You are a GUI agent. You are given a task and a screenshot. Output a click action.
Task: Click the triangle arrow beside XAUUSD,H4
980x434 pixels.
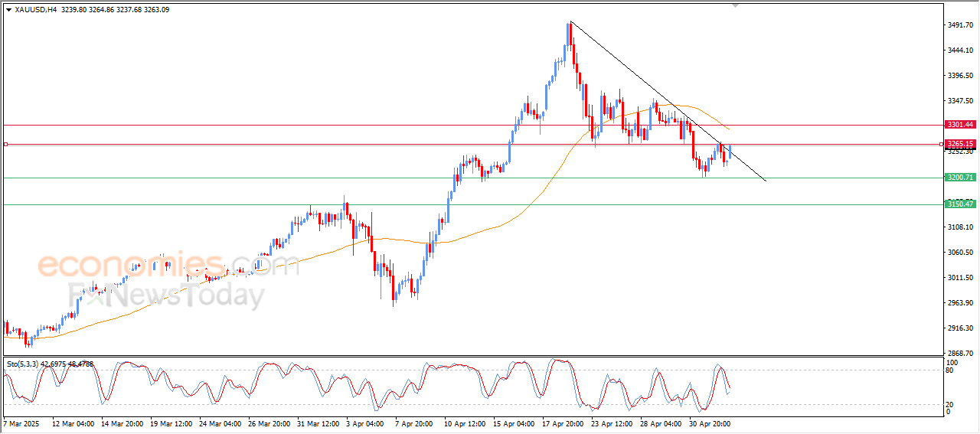8,9
